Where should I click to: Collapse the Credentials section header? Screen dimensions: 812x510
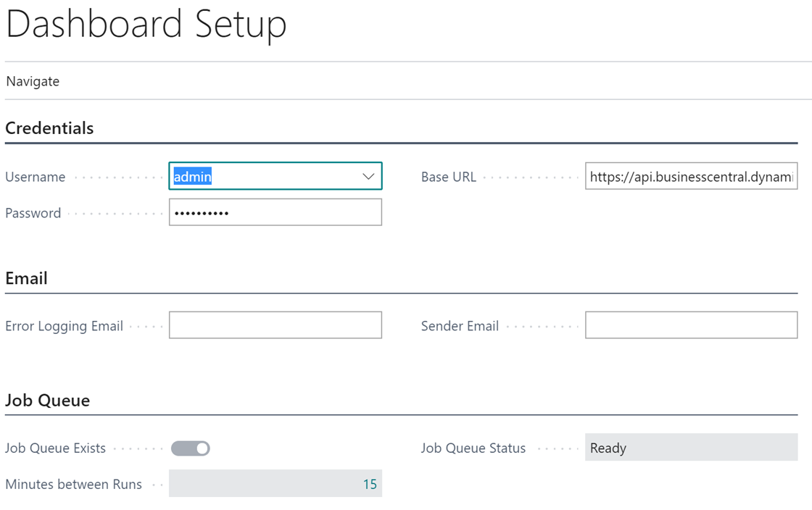click(49, 128)
